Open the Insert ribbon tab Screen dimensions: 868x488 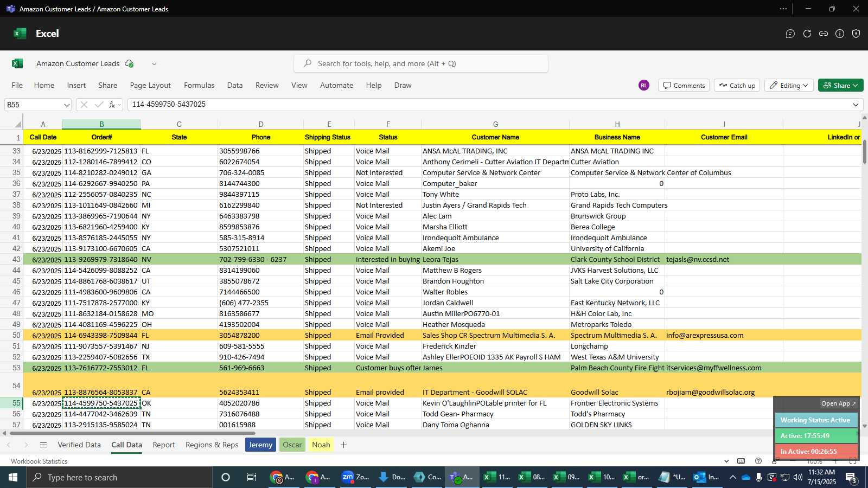76,85
